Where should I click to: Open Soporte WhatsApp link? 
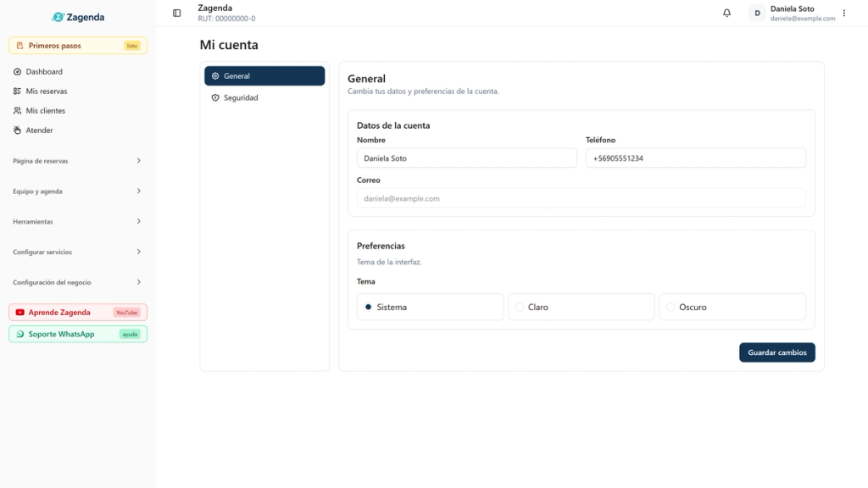pyautogui.click(x=78, y=334)
